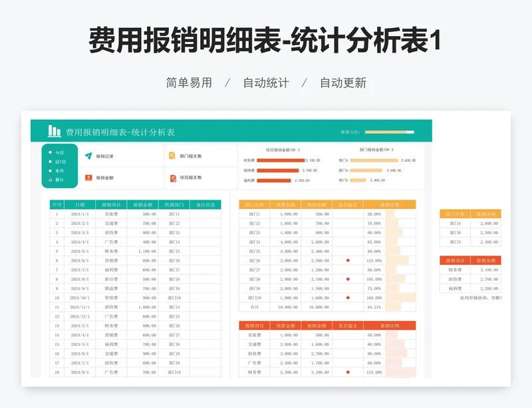
Task: Click the 部门名称 header in side helper table
Action: (x=455, y=214)
